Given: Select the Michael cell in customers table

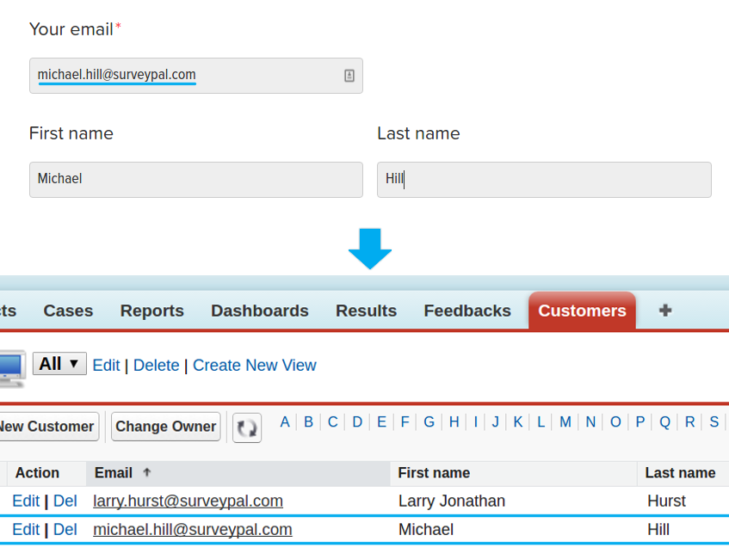Looking at the screenshot, I should [426, 529].
